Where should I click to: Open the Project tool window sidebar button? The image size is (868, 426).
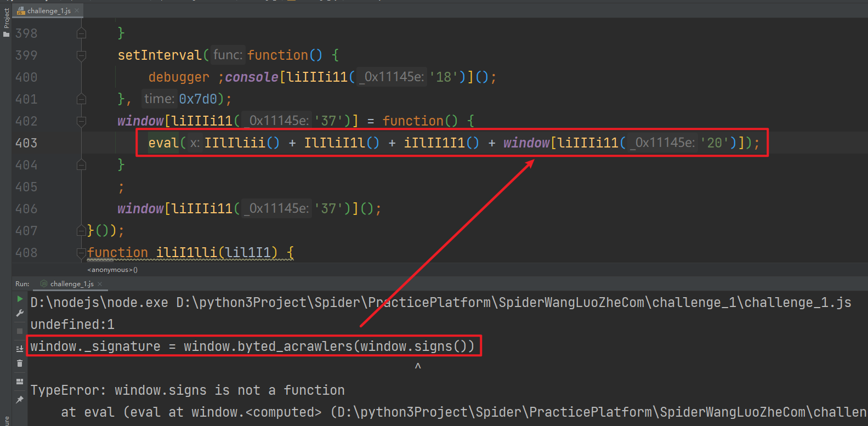6,22
